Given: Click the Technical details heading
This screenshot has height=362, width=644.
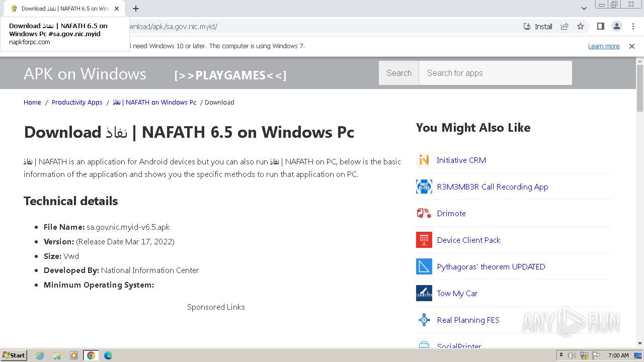Looking at the screenshot, I should pyautogui.click(x=71, y=201).
